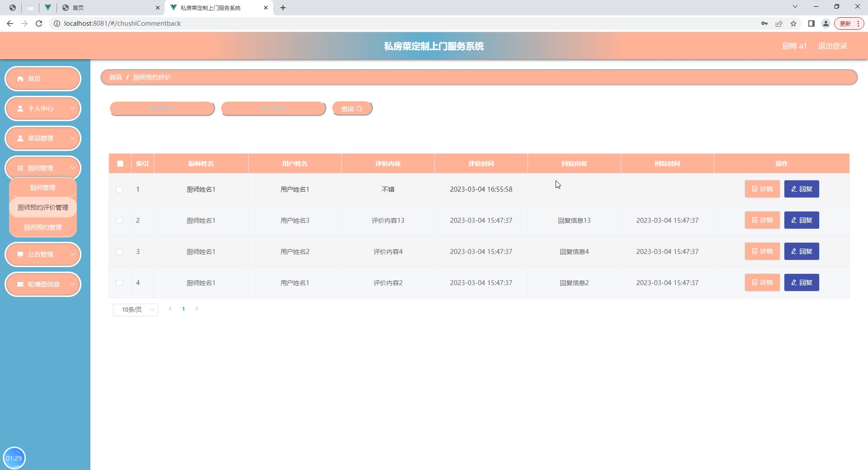Expand the 菜品管理 menu chevron
The image size is (868, 470).
pos(73,138)
